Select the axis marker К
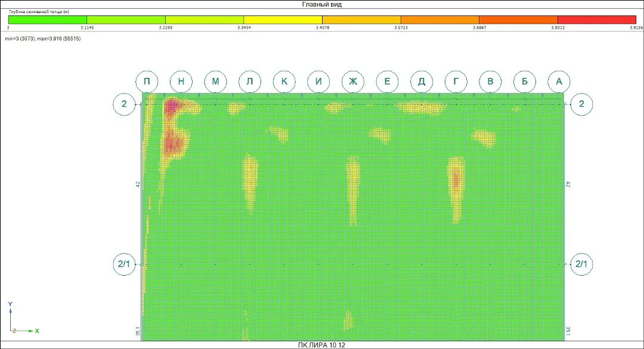Viewport: 644px width, 349px height. click(284, 81)
